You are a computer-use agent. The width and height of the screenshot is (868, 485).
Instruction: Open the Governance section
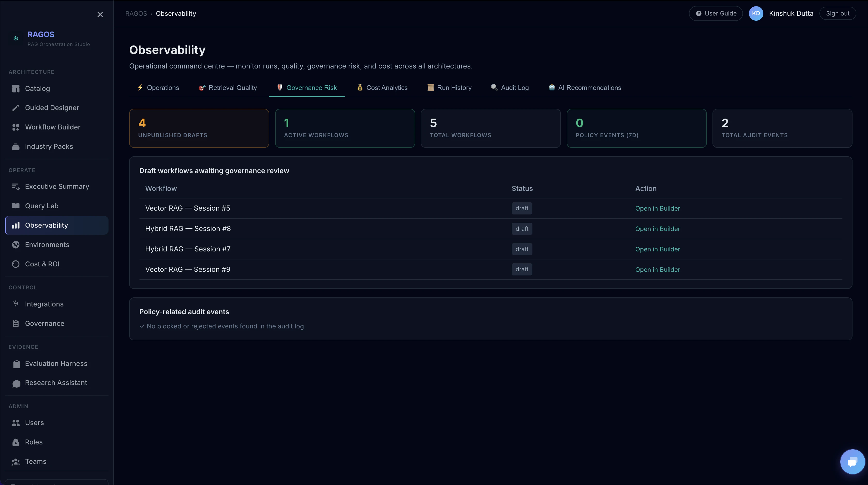tap(44, 323)
